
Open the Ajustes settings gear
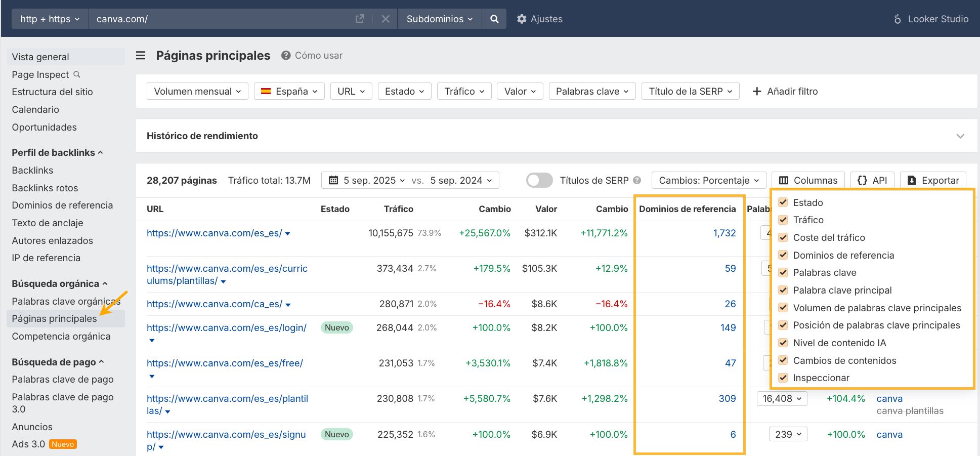[522, 19]
